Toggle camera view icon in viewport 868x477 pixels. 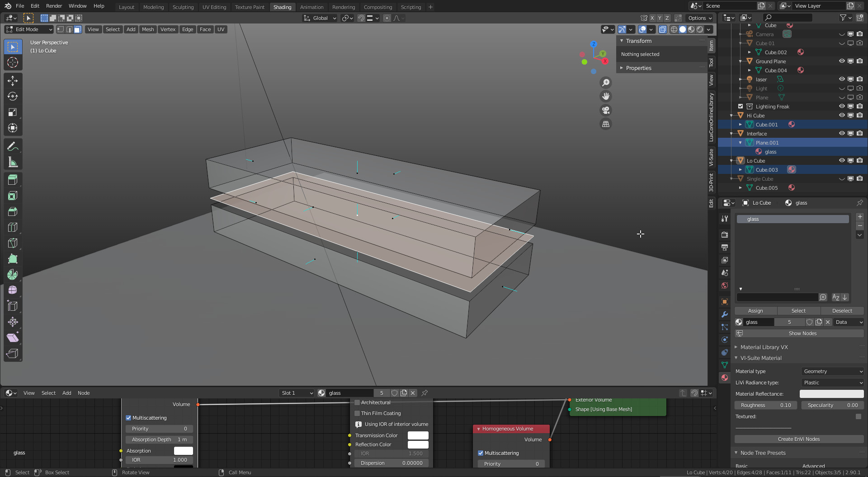point(605,110)
